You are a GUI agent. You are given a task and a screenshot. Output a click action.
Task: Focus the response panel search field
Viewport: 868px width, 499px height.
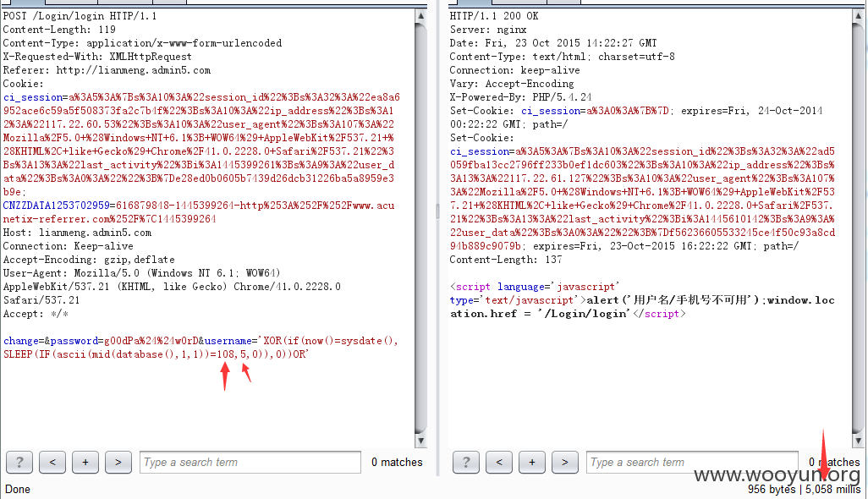tap(692, 462)
